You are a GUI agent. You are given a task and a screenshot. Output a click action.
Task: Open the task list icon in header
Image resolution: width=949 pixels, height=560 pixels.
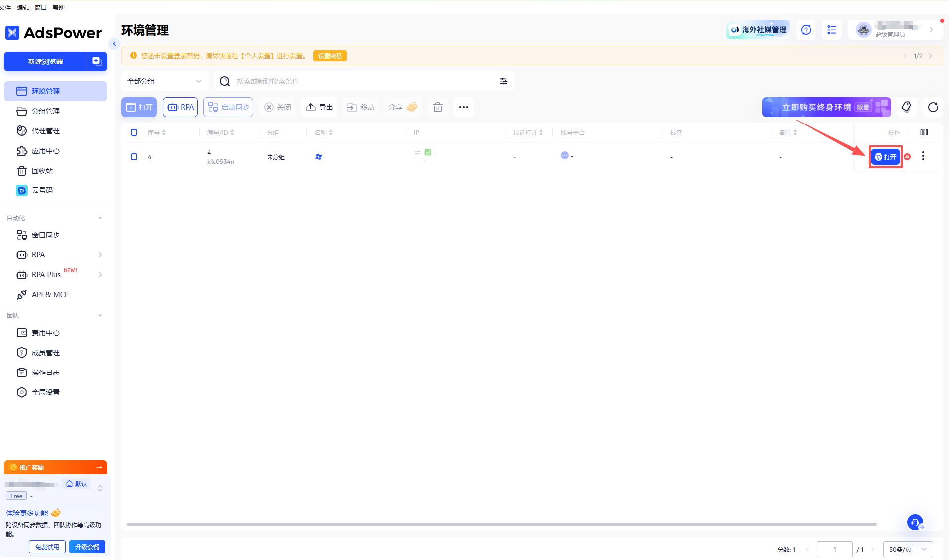[831, 30]
